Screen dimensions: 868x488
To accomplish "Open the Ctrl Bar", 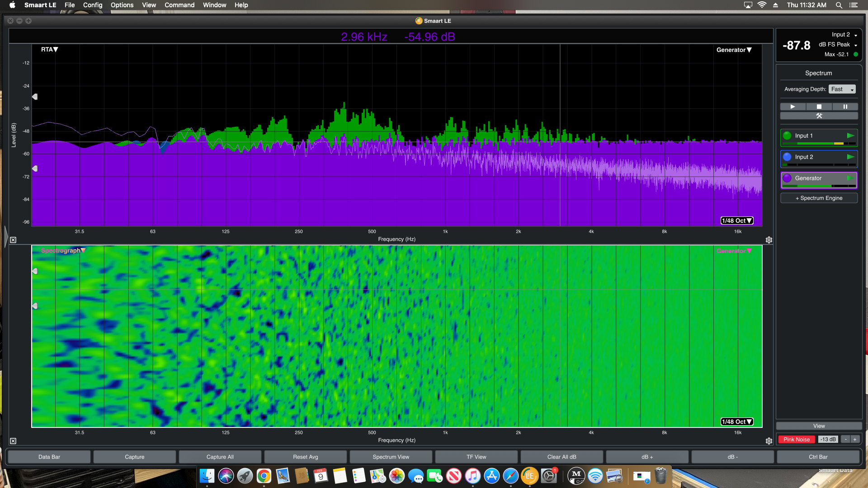I will coord(818,457).
